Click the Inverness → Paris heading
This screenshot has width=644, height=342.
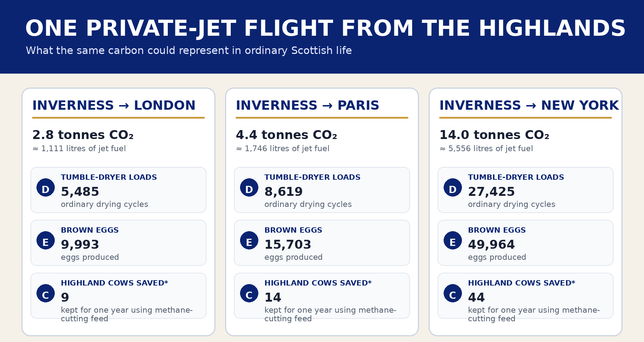click(x=307, y=105)
